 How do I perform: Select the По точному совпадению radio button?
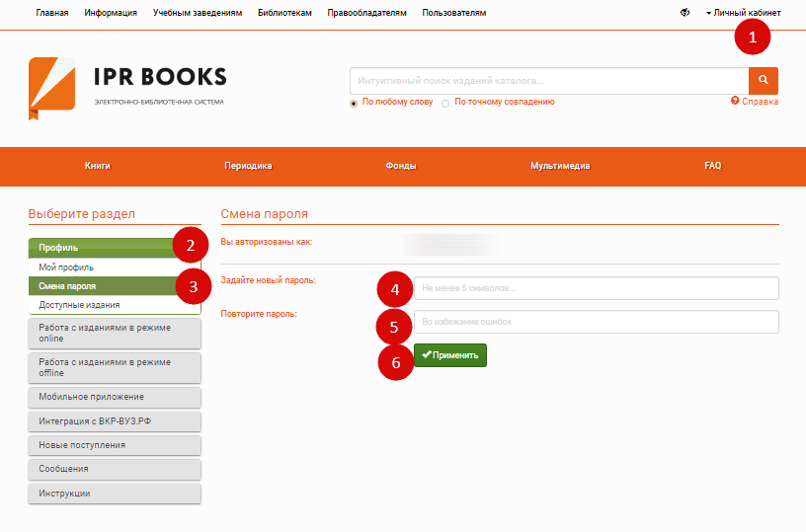tap(445, 103)
